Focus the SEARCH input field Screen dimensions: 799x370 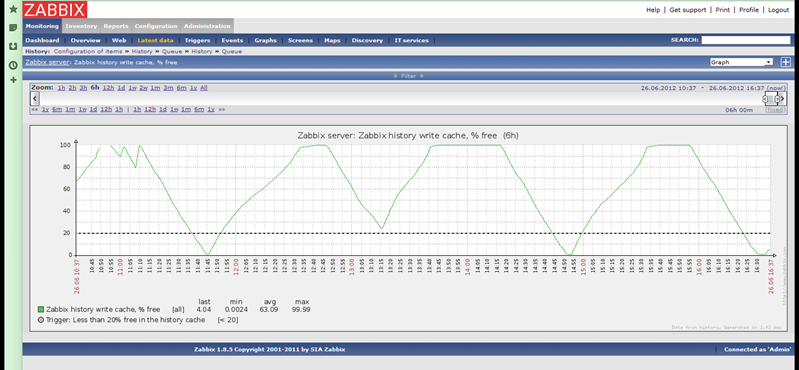746,40
